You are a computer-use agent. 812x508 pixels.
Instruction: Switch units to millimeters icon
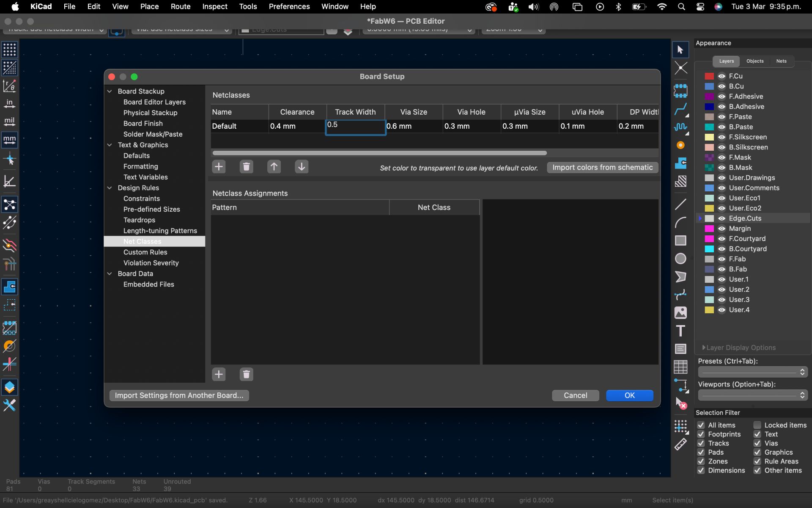9,139
